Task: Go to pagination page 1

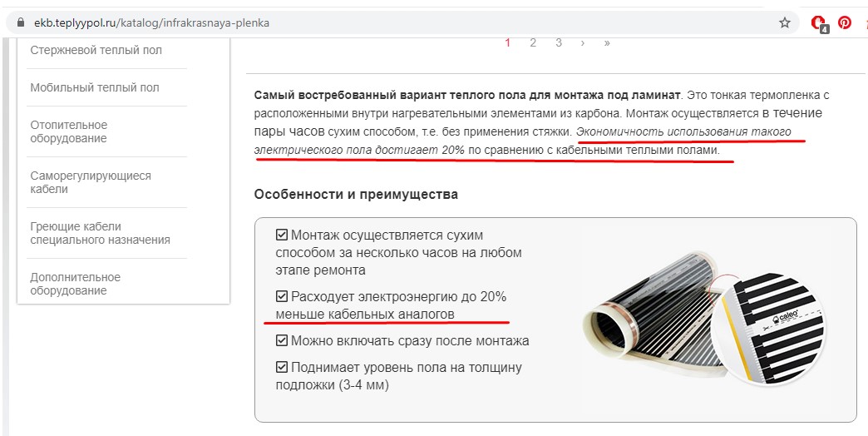Action: (x=508, y=42)
